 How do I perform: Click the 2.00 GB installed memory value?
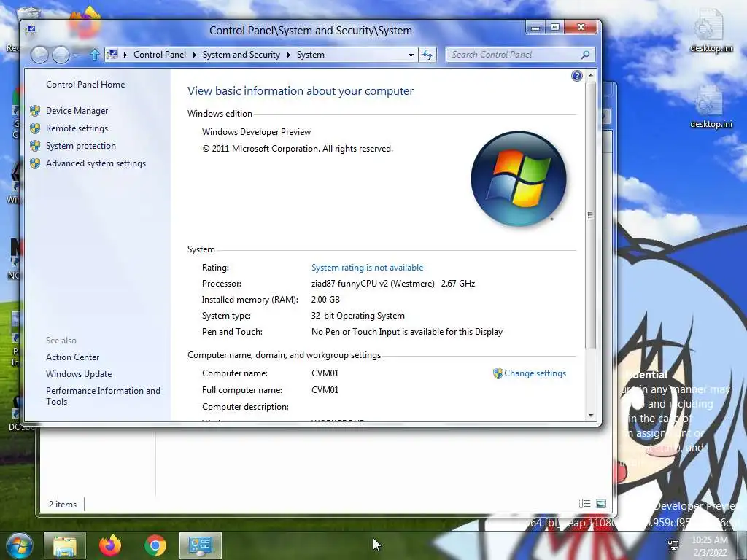[x=325, y=300]
